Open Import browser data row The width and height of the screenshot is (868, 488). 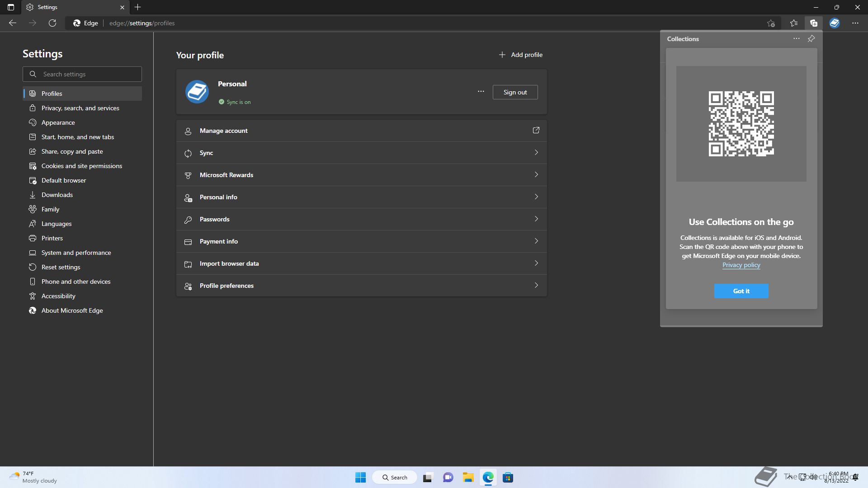coord(362,263)
